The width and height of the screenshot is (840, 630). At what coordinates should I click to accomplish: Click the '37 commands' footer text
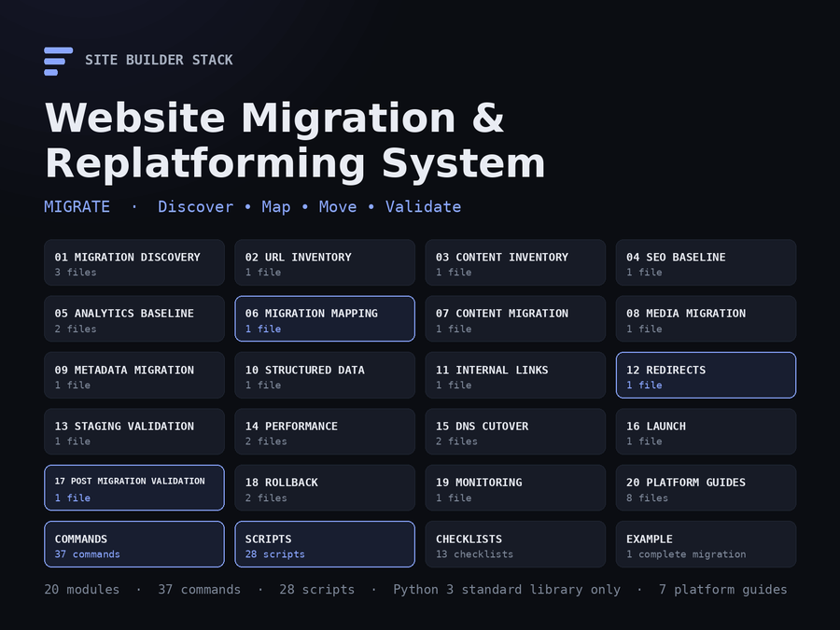(x=200, y=589)
